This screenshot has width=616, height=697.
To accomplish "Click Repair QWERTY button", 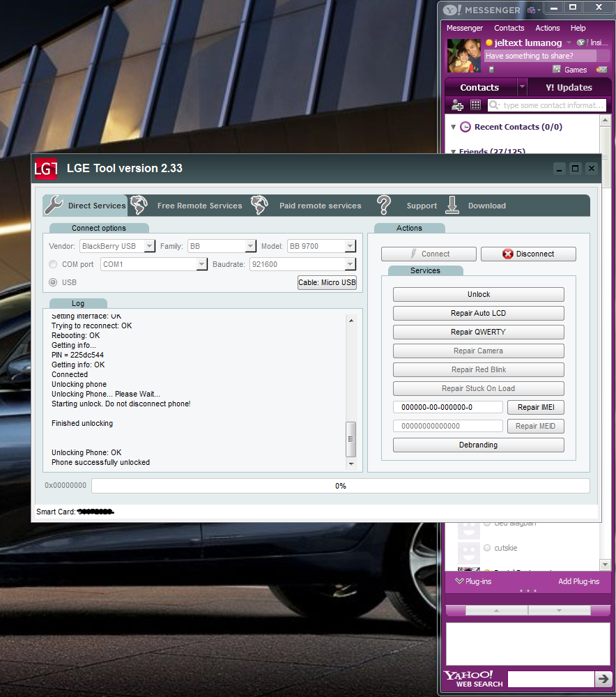I will coord(479,332).
